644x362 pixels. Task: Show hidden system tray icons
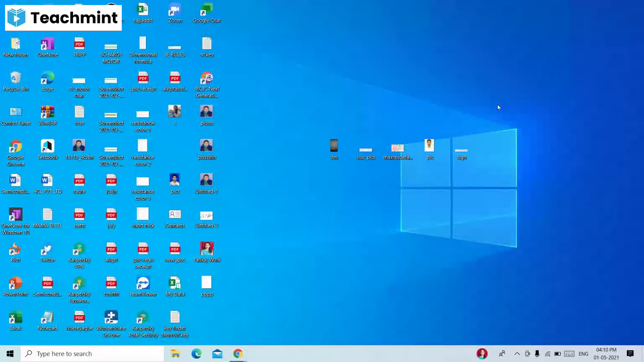click(517, 353)
